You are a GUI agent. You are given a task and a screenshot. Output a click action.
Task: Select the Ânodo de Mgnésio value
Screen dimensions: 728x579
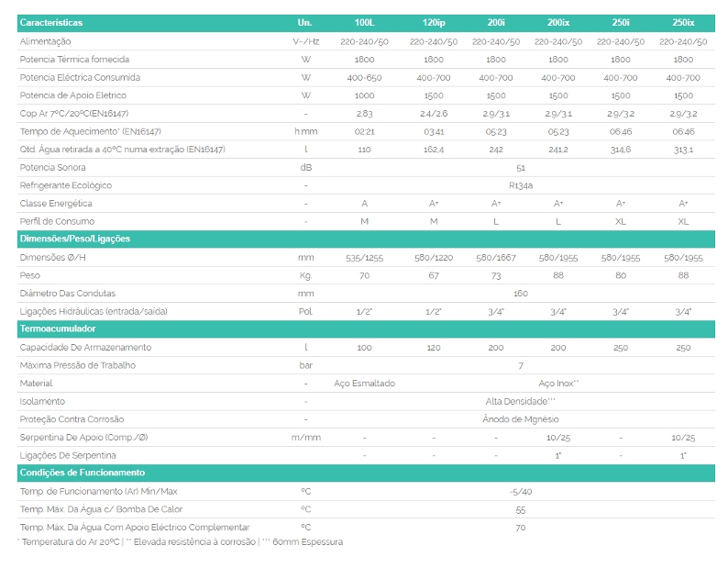click(x=521, y=419)
